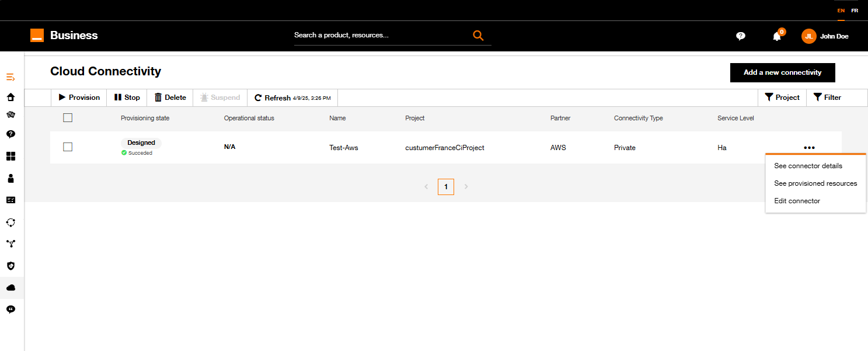Open the Home sidebar icon
This screenshot has width=868, height=351.
click(x=11, y=97)
